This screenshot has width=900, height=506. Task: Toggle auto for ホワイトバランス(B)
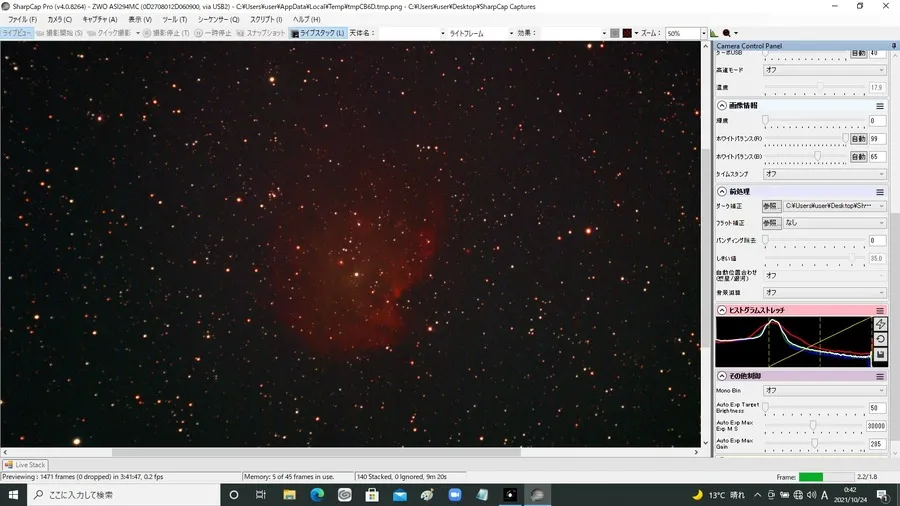858,156
